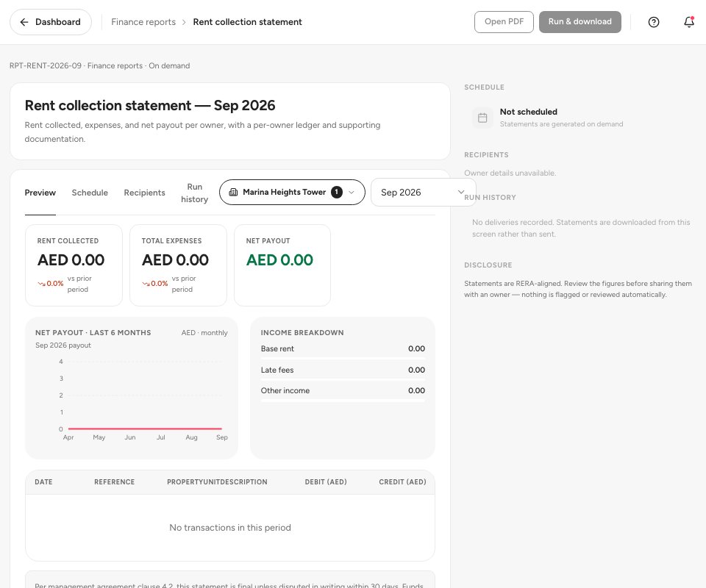
Task: Open the notifications bell icon
Action: click(x=689, y=21)
